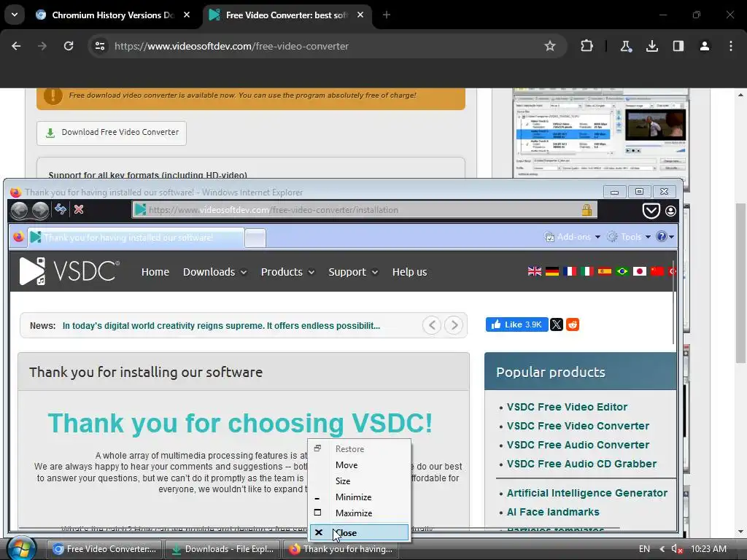Click Firefox window forward button
The width and height of the screenshot is (747, 560).
tap(40, 210)
